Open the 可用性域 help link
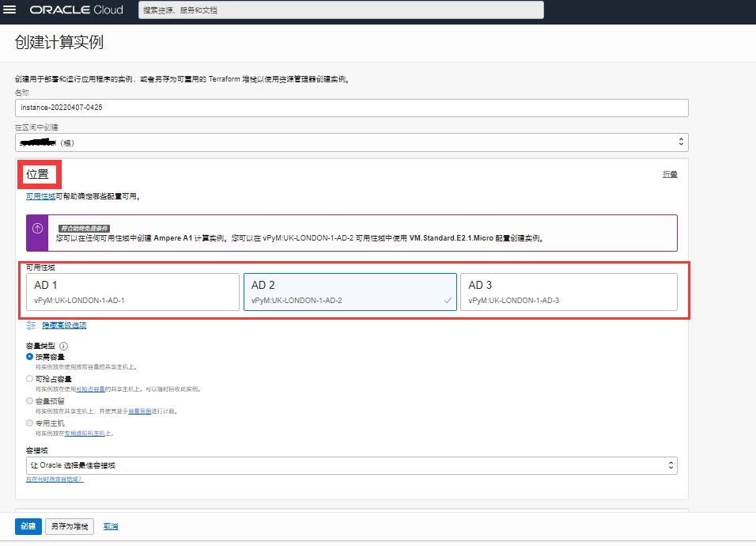This screenshot has height=546, width=756. coord(40,196)
